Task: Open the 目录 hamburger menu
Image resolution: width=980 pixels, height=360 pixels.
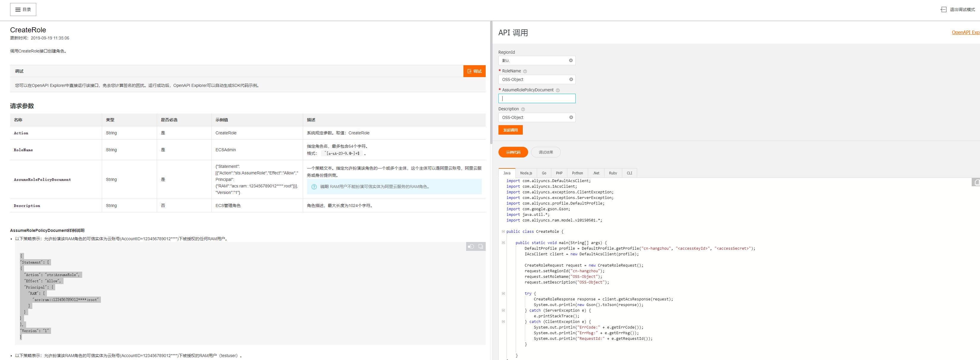Action: (x=23, y=9)
